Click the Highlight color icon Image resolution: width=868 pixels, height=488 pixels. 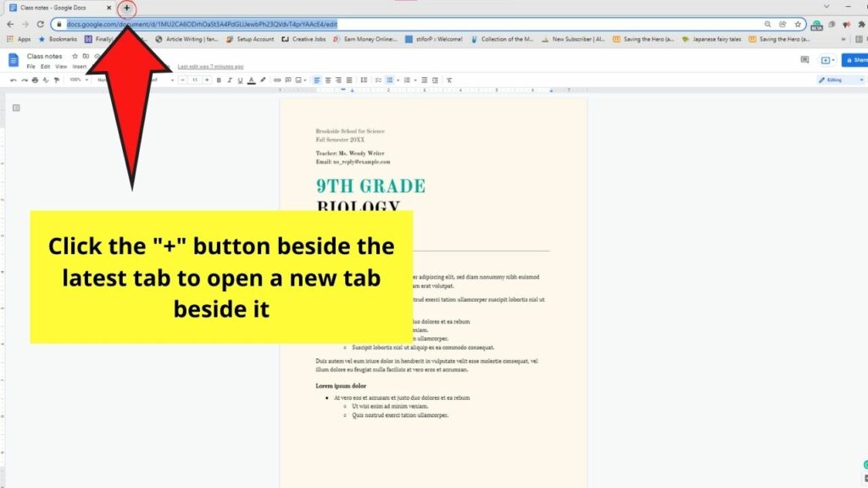coord(262,80)
